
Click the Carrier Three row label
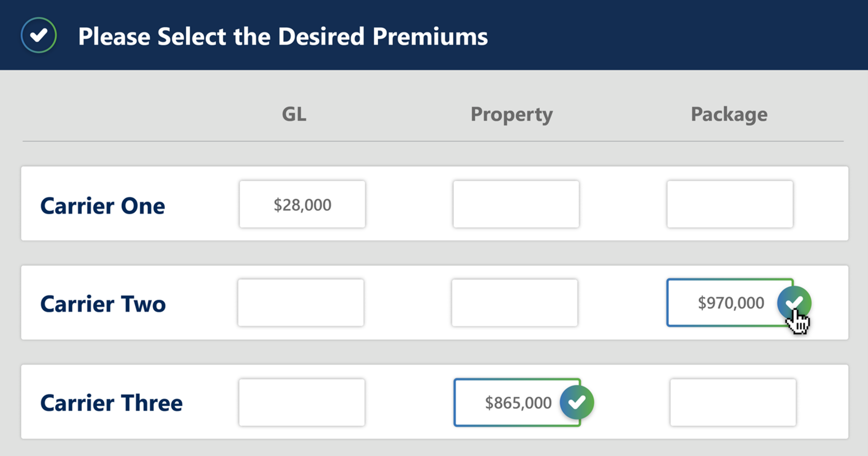[x=112, y=403]
